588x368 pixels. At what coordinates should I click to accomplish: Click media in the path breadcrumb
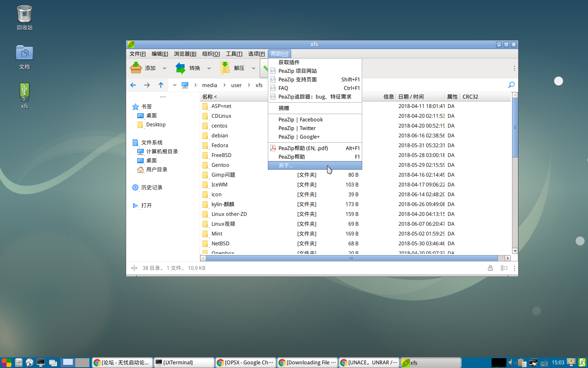209,85
